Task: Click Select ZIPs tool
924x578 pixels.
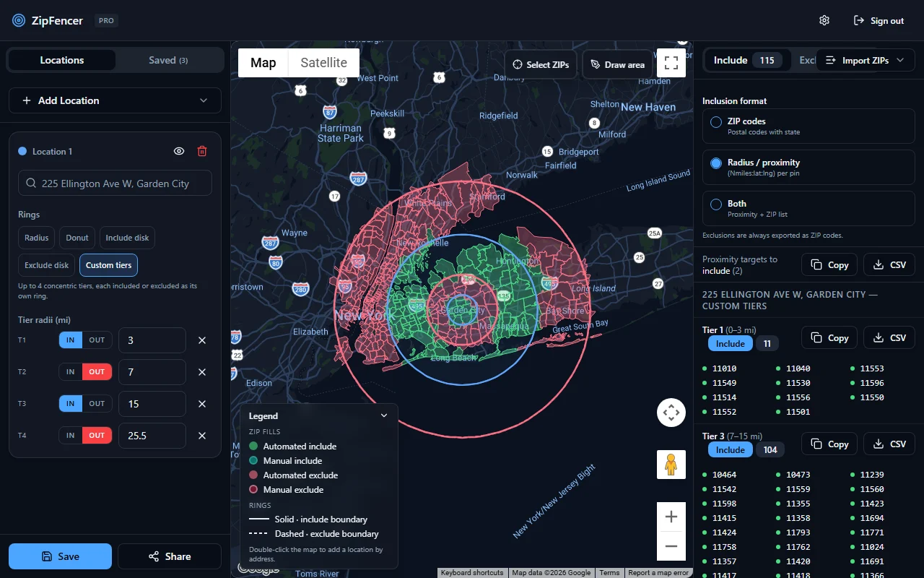Action: point(541,64)
